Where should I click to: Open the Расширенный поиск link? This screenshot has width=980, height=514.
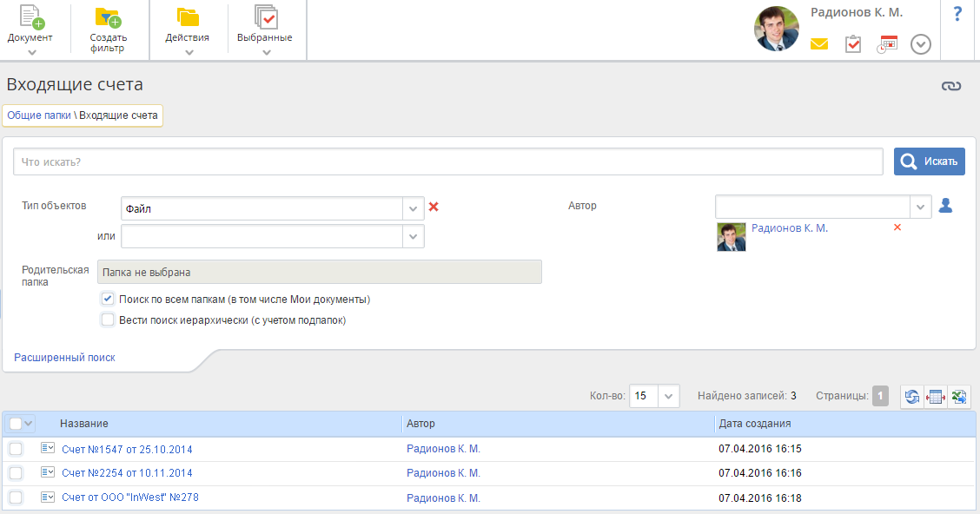point(64,358)
